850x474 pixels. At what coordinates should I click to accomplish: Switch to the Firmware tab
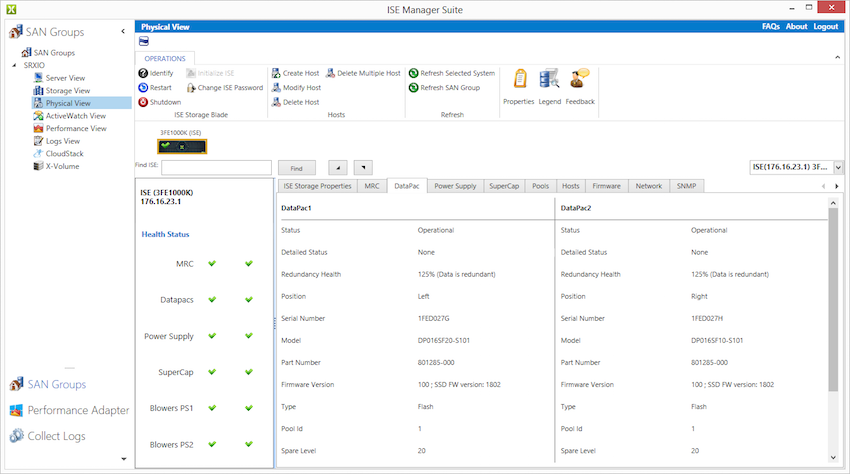[x=607, y=186]
